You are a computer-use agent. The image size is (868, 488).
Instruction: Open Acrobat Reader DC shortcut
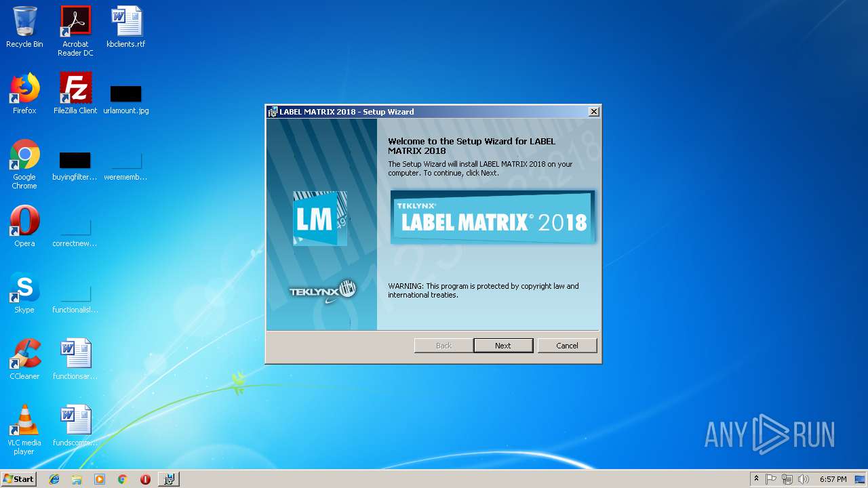click(x=75, y=32)
